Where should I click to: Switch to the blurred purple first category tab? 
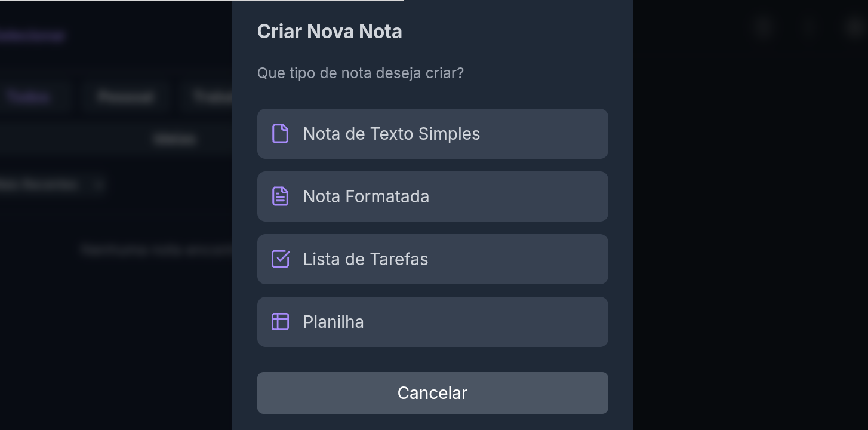pyautogui.click(x=29, y=97)
